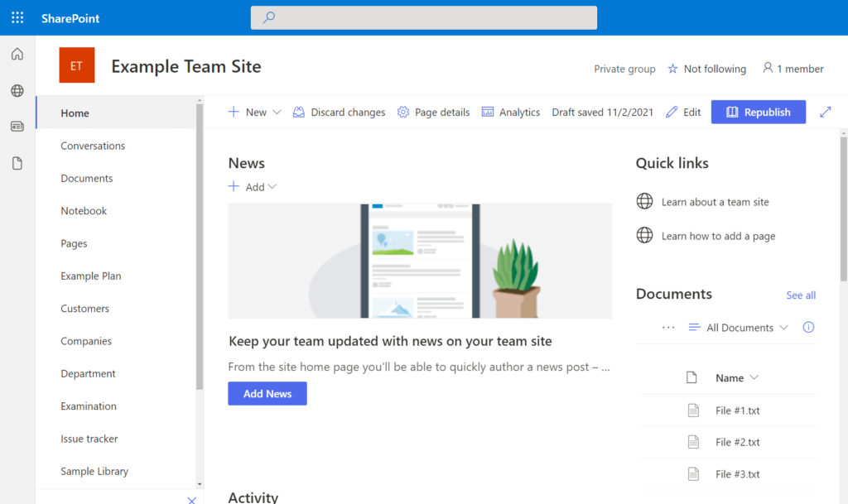The width and height of the screenshot is (848, 504).
Task: Click the star icon to follow site
Action: (x=672, y=69)
